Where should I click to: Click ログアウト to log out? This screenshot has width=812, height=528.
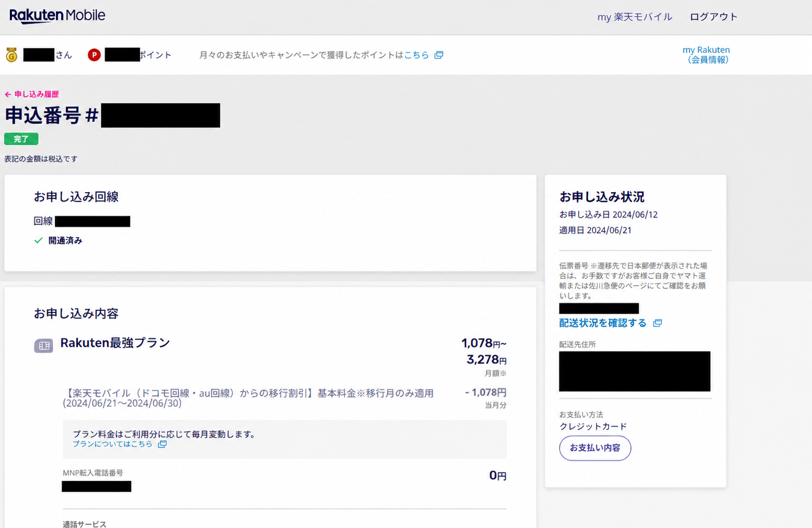coord(713,17)
